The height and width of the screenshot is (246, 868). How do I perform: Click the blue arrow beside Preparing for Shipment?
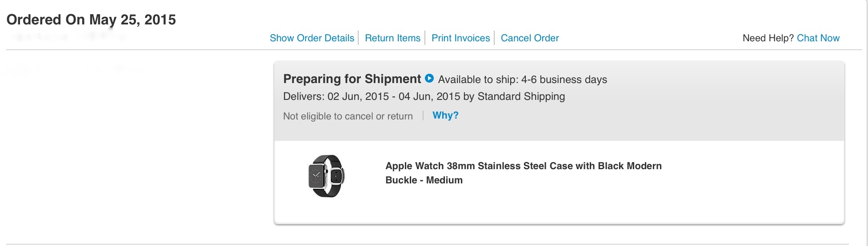429,79
